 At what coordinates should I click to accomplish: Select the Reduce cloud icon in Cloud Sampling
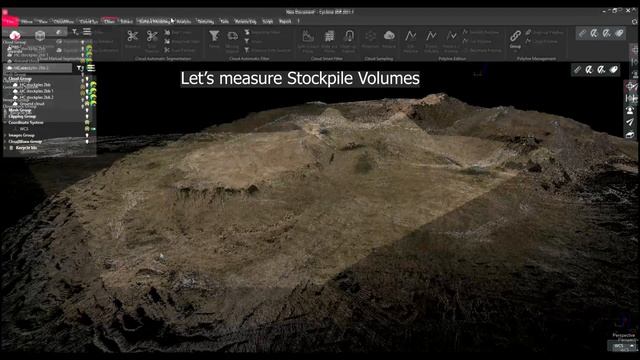[x=389, y=36]
